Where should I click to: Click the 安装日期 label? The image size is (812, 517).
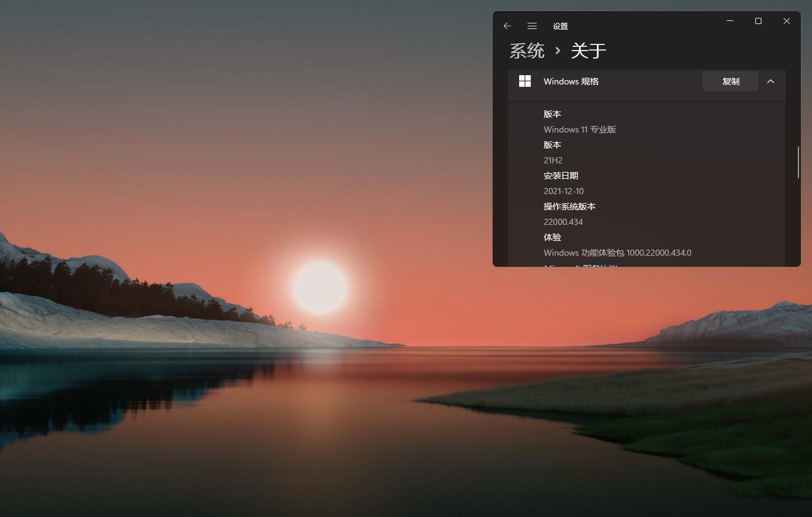tap(561, 176)
